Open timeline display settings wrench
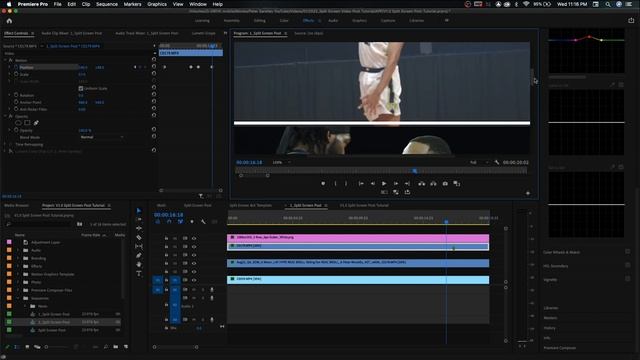 203,222
